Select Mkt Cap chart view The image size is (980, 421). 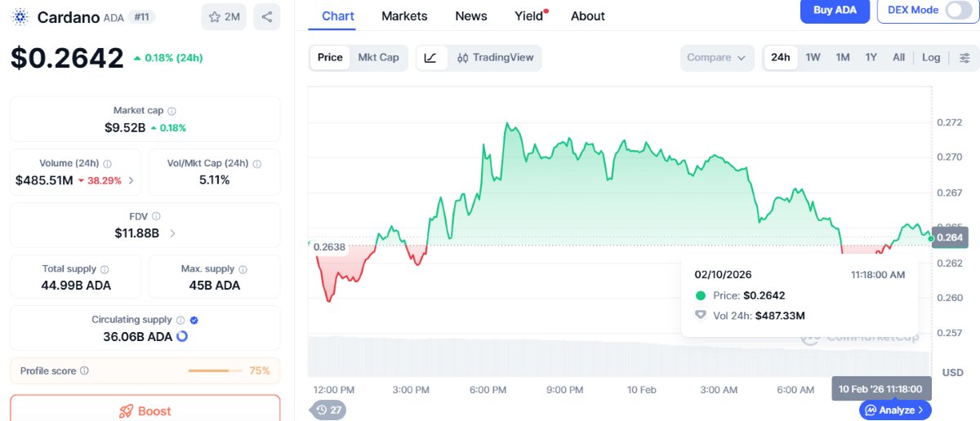(379, 58)
